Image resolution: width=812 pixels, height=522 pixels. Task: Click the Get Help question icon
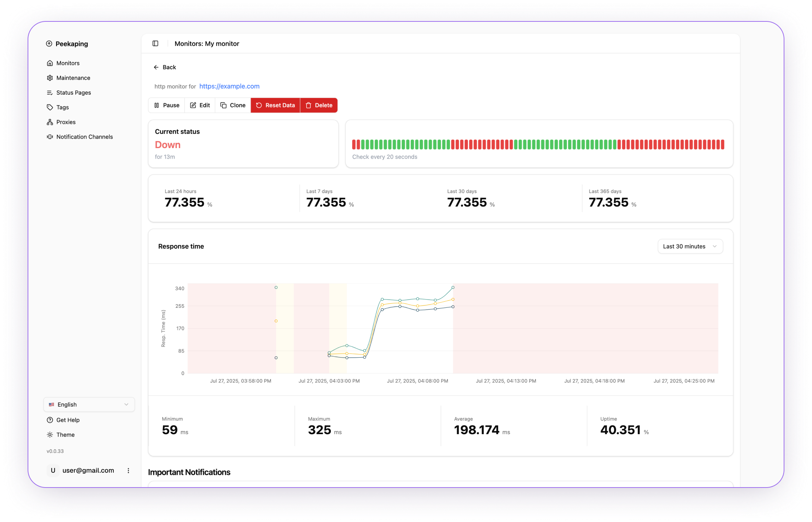pos(50,420)
